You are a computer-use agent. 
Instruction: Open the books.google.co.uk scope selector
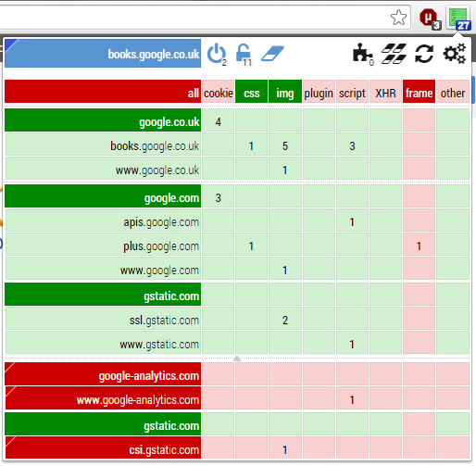click(103, 53)
